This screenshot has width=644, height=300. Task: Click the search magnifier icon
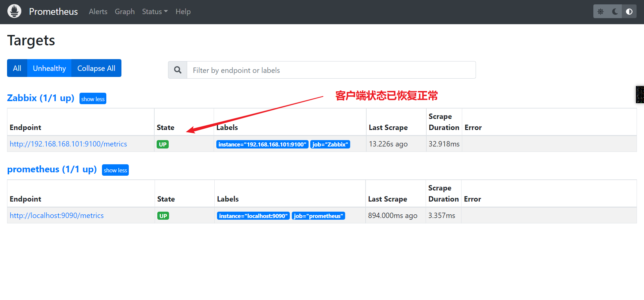178,70
